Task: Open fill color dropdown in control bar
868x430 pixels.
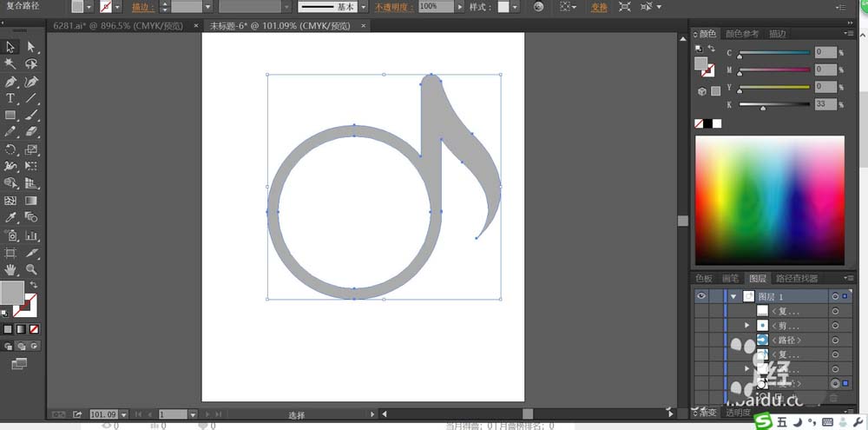Action: tap(89, 7)
